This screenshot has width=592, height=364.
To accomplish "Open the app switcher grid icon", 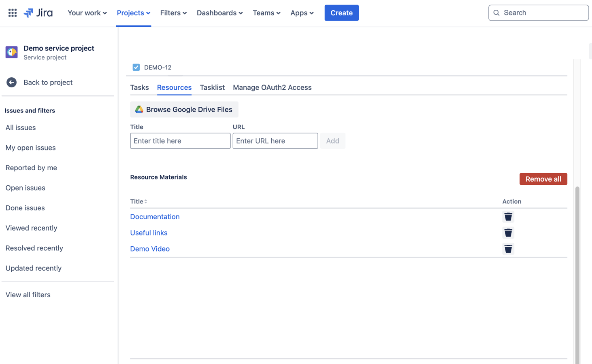I will pos(12,13).
